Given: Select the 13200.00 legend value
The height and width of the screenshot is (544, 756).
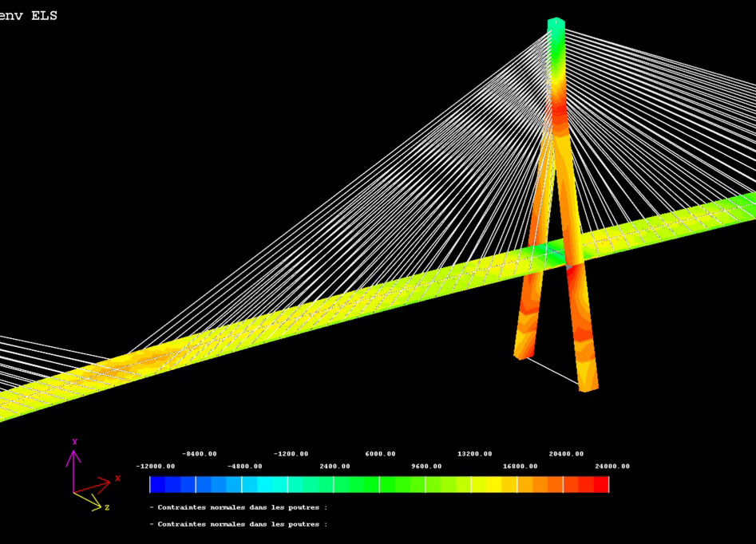Looking at the screenshot, I should pyautogui.click(x=474, y=454).
